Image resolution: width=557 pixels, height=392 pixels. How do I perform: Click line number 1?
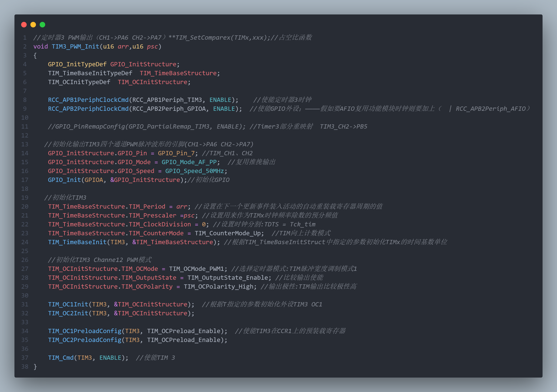[x=25, y=38]
